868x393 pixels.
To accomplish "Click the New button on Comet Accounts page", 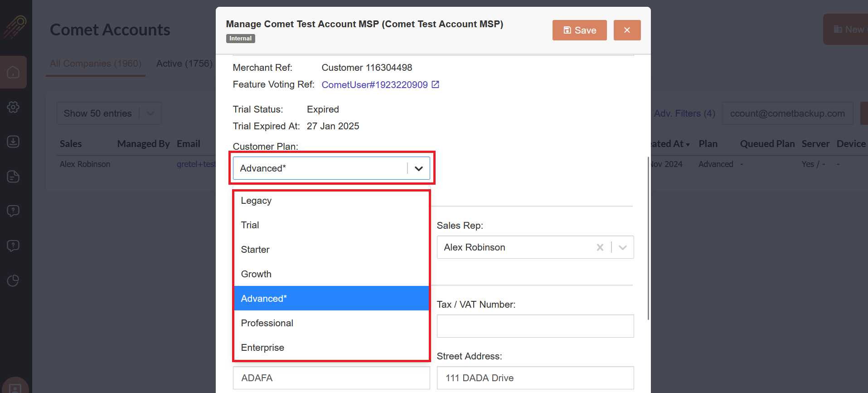I will pyautogui.click(x=846, y=29).
